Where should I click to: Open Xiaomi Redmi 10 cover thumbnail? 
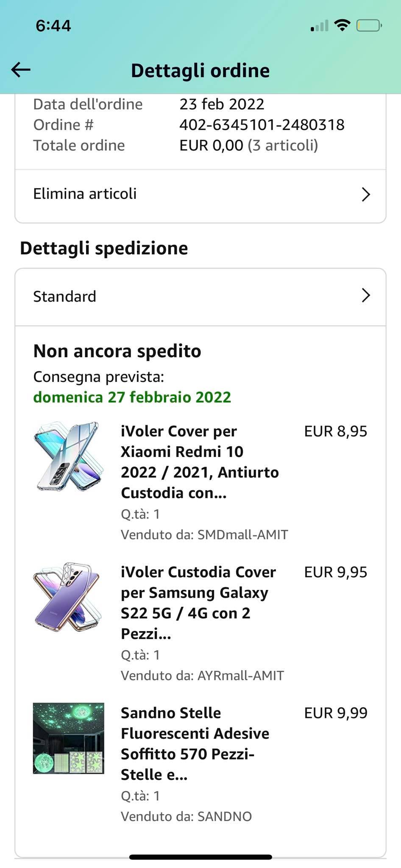click(68, 457)
